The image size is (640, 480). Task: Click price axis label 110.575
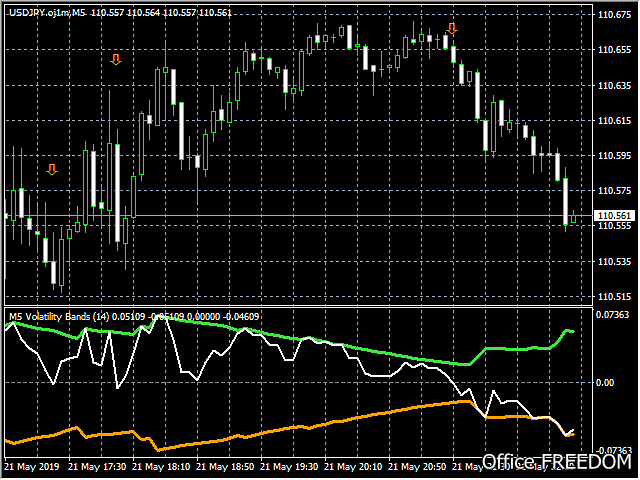[614, 191]
